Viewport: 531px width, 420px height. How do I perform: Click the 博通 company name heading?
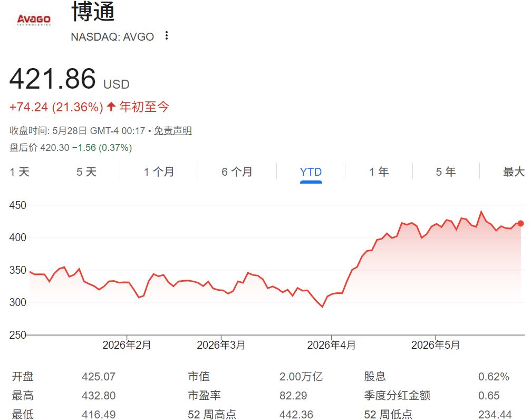(93, 11)
